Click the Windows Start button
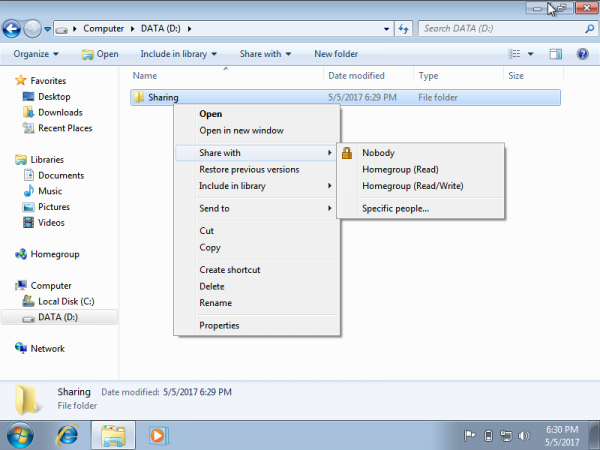The image size is (600, 450). tap(20, 435)
